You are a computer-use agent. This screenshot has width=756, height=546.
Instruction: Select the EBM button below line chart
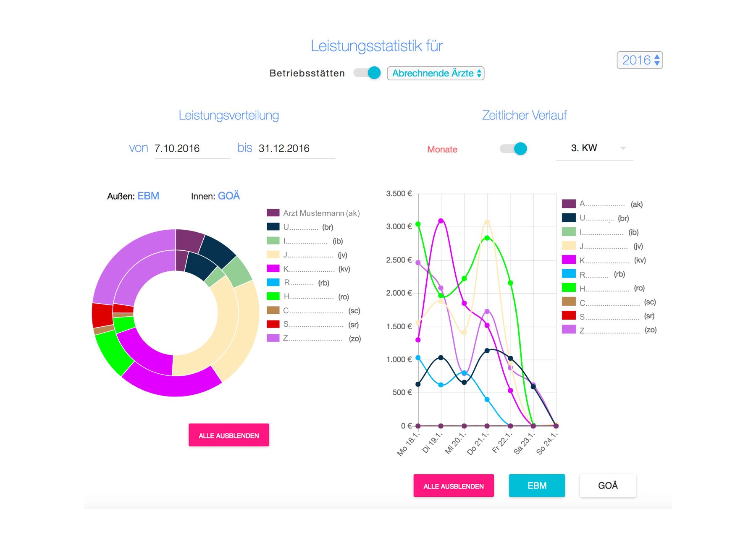(x=537, y=486)
